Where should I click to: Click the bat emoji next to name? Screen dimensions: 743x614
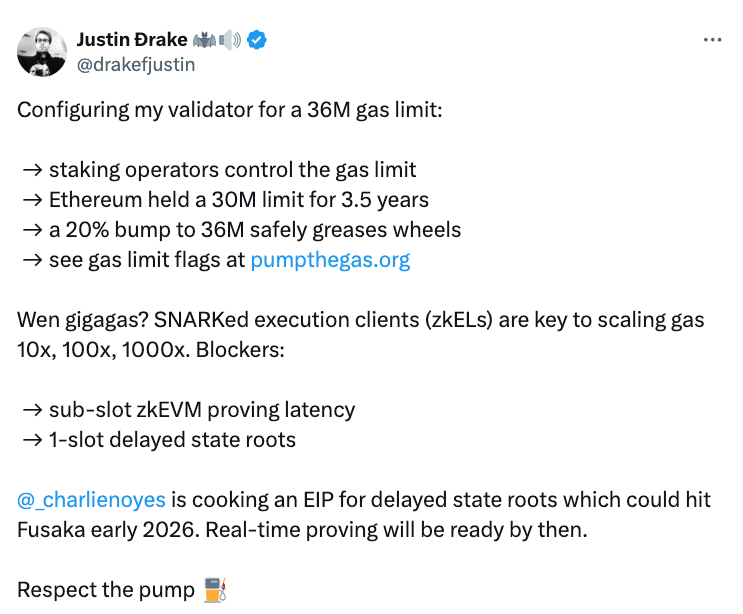tap(204, 40)
